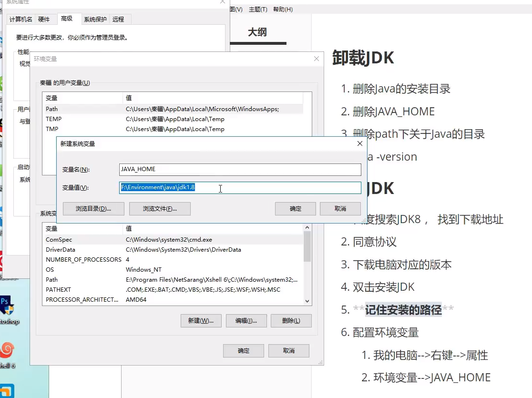
Task: Open the 计算机名 tab
Action: 20,20
